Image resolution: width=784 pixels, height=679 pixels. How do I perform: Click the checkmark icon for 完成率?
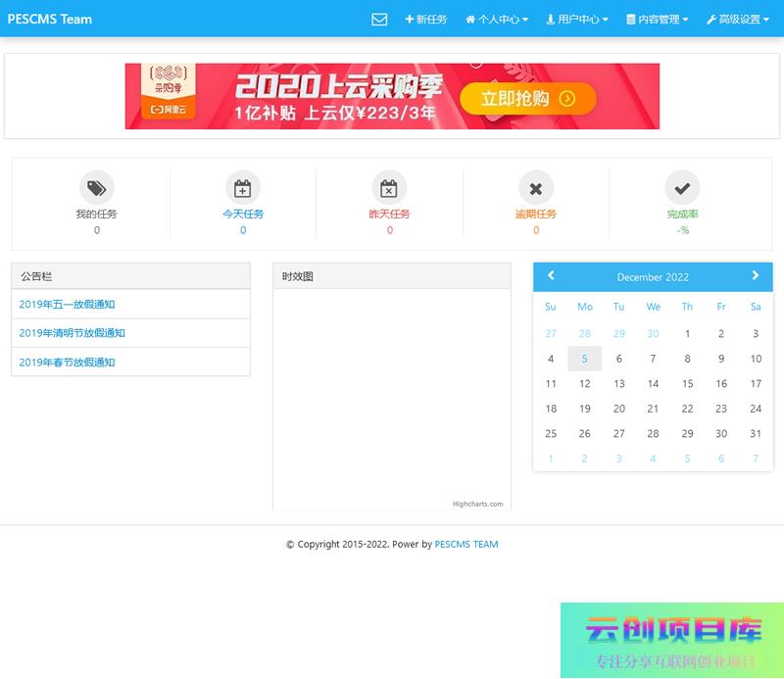(682, 188)
